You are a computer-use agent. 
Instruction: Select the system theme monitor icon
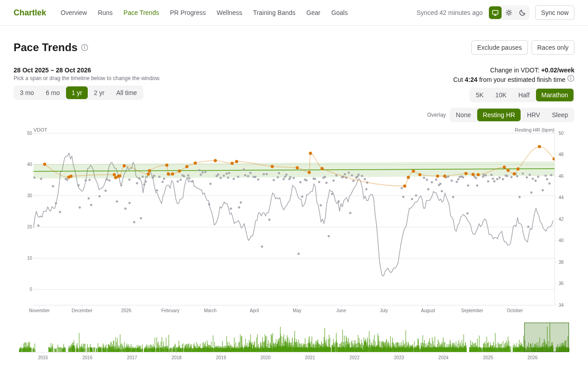[x=495, y=13]
